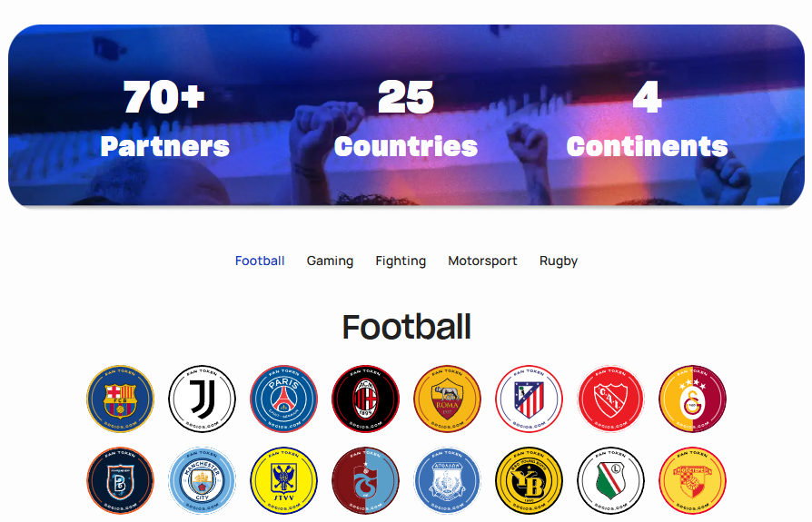Open the red Independiente CAI token
The width and height of the screenshot is (812, 522).
(611, 399)
